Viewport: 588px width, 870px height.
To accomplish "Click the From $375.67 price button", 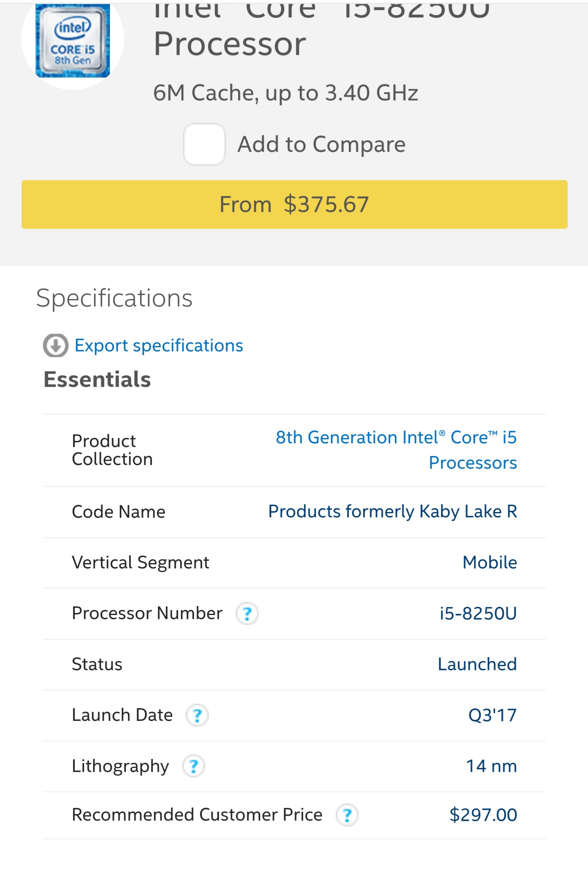I will [x=294, y=204].
